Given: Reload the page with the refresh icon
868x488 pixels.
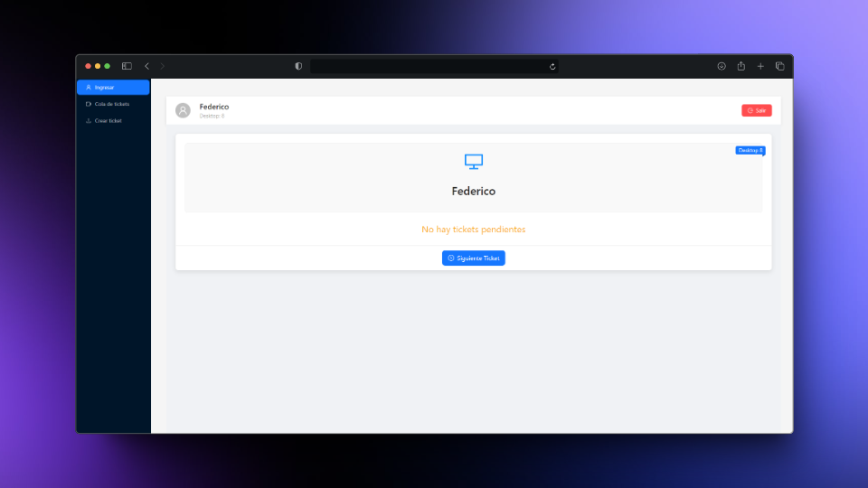Looking at the screenshot, I should click(552, 66).
